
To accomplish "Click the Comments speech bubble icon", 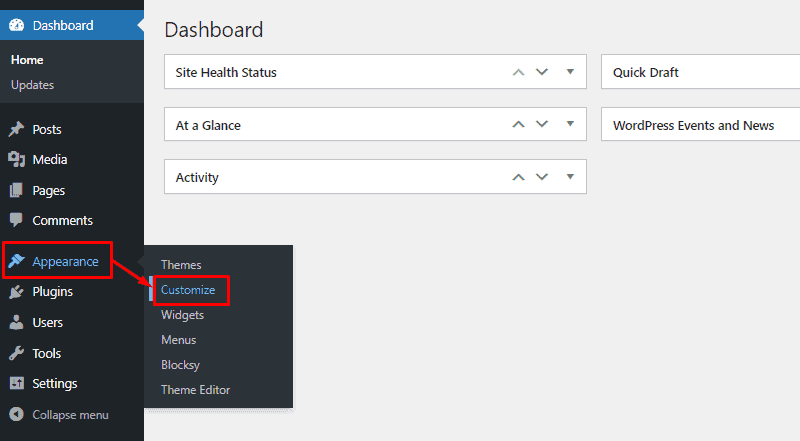I will (x=17, y=221).
